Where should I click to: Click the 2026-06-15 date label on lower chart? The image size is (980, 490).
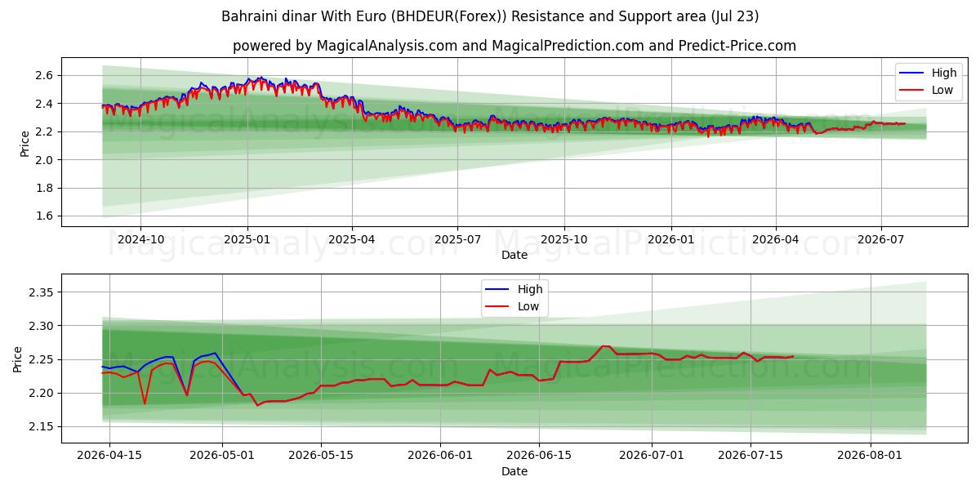point(539,457)
